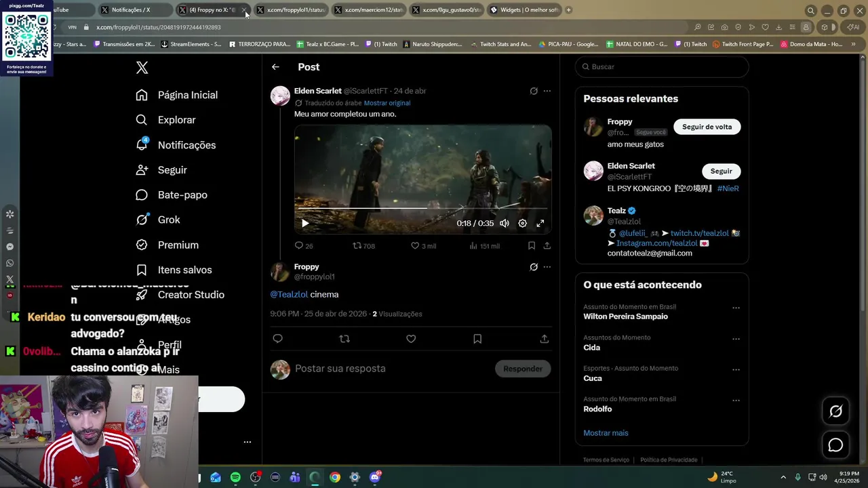Image resolution: width=868 pixels, height=488 pixels.
Task: Open StreamElements bookmark
Action: point(191,44)
